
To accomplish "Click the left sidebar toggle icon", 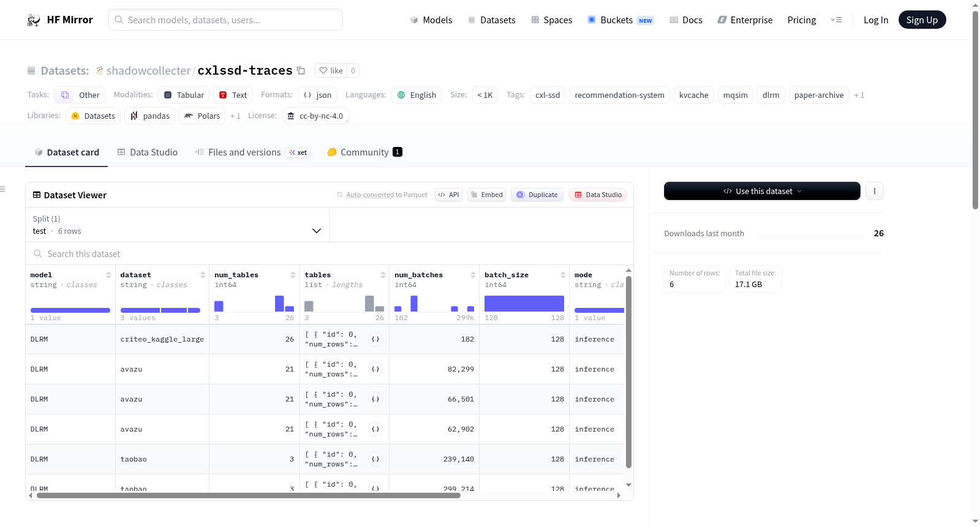I will 2,189.
